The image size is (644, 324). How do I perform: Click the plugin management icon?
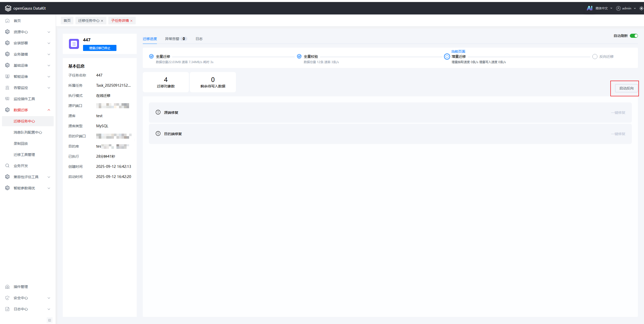coord(7,287)
